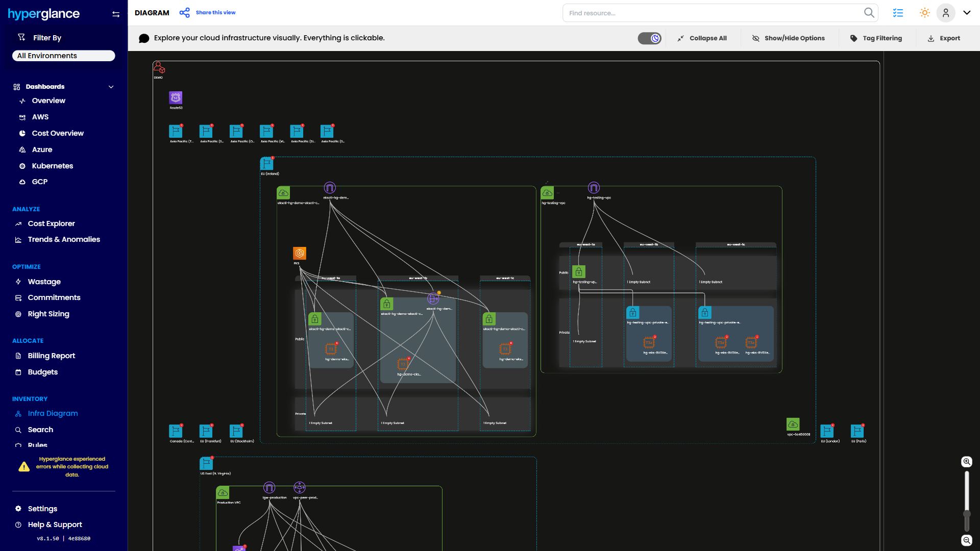The image size is (980, 551).
Task: Click the user profile avatar icon
Action: pyautogui.click(x=946, y=13)
